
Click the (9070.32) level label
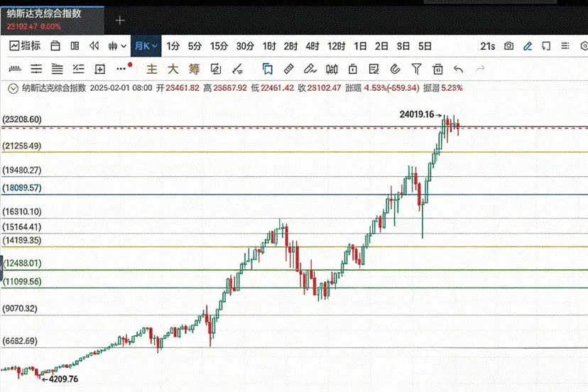tap(20, 309)
